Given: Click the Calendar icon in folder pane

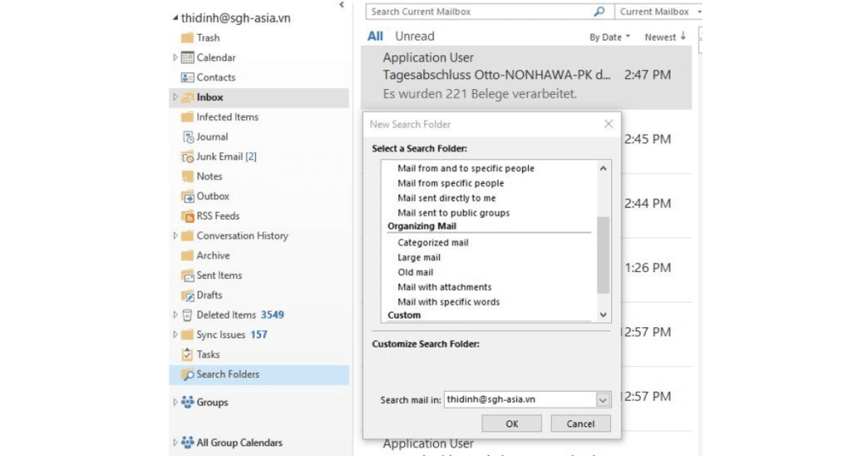Looking at the screenshot, I should click(187, 58).
